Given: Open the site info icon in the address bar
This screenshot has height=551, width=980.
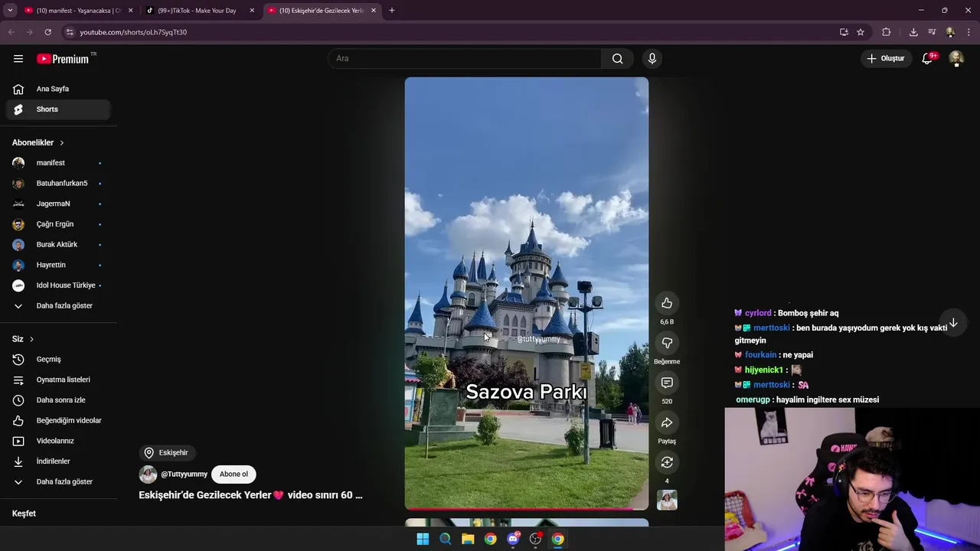Looking at the screenshot, I should click(69, 32).
